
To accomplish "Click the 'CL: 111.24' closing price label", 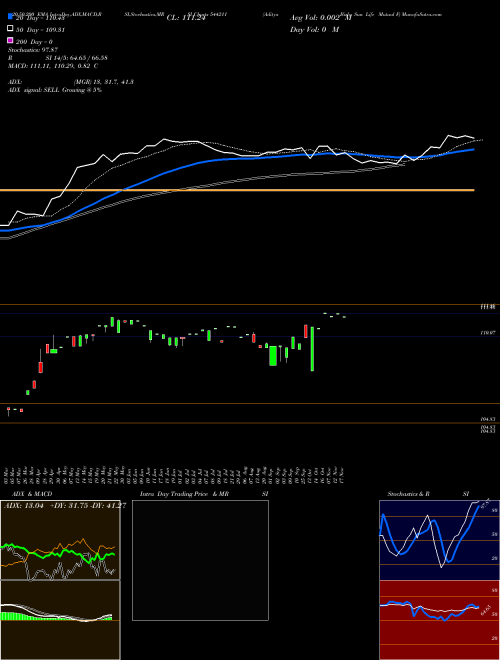I will [186, 18].
